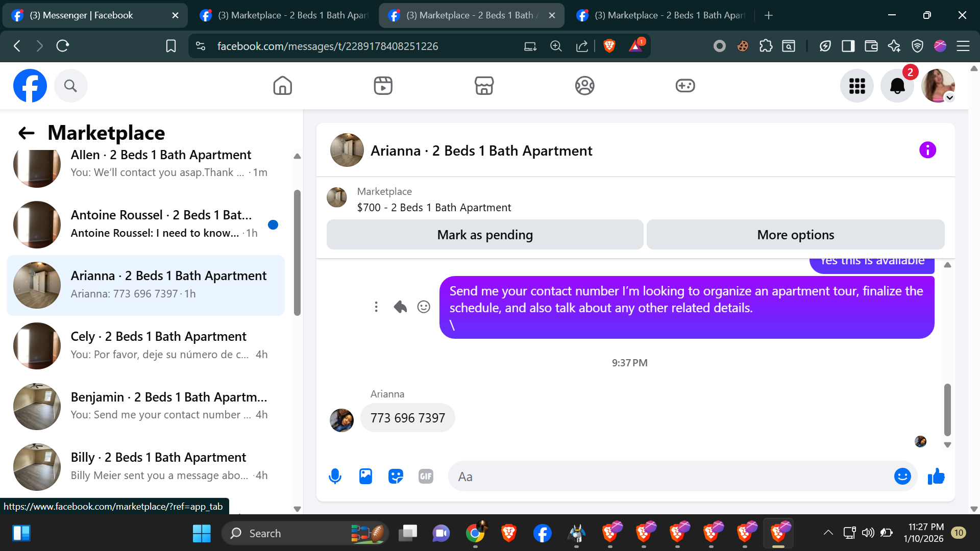The image size is (980, 551).
Task: Send a thumbs-up like
Action: pyautogui.click(x=936, y=477)
